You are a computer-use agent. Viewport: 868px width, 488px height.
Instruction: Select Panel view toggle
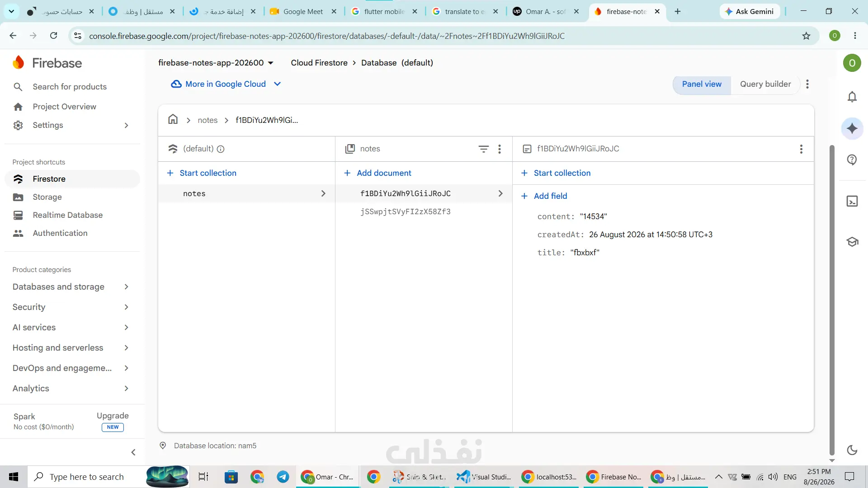(x=702, y=84)
